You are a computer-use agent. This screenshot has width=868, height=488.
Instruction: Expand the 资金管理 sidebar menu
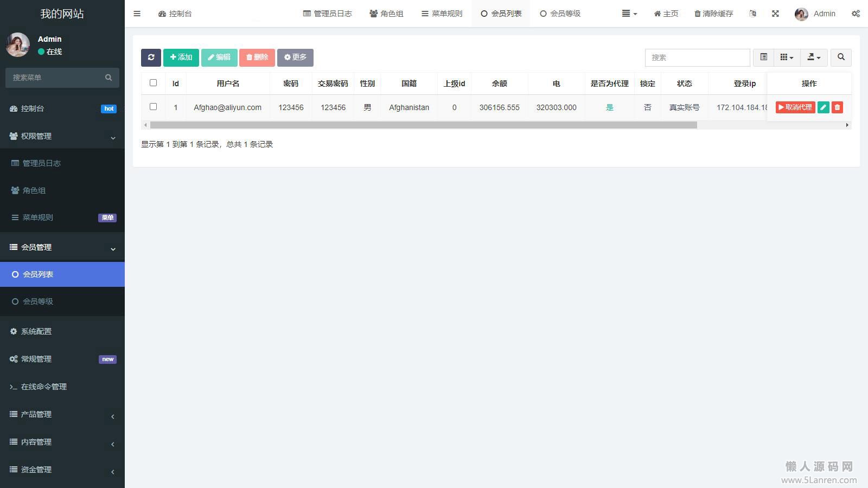tap(62, 470)
